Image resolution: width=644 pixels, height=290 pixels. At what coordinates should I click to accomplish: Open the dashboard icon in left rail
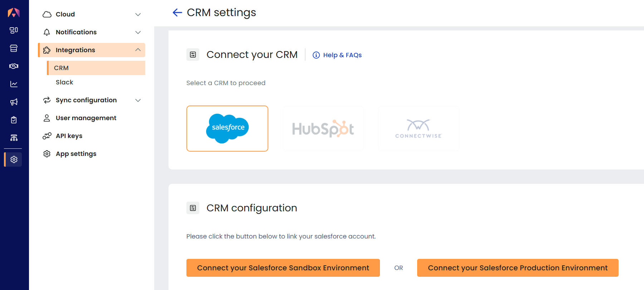(x=14, y=30)
